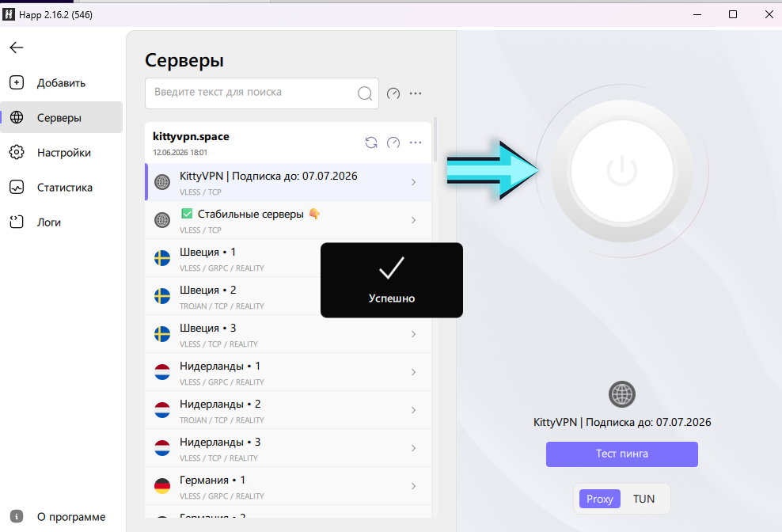The height and width of the screenshot is (532, 782).
Task: Click the Sweden flag of Швеция • 3
Action: coord(162,334)
